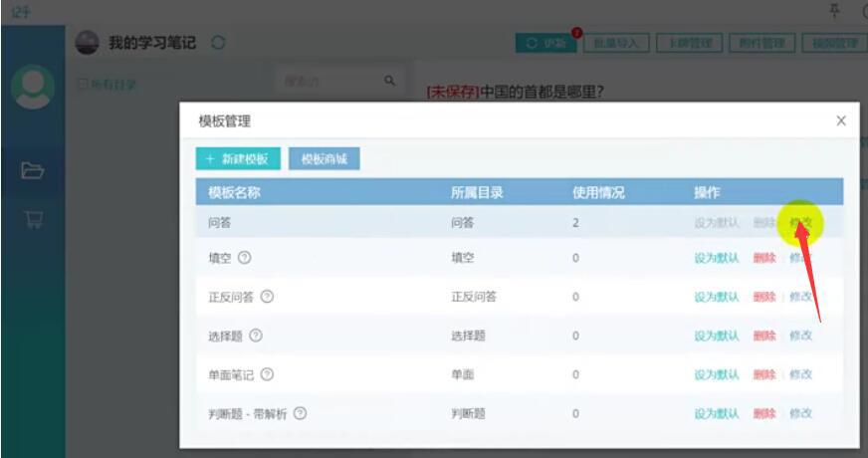Set 选择题 template as default
This screenshot has width=868, height=458.
tap(717, 336)
